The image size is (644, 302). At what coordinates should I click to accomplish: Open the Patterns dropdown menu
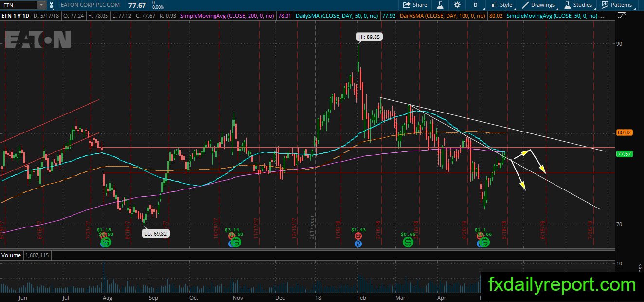click(x=616, y=5)
